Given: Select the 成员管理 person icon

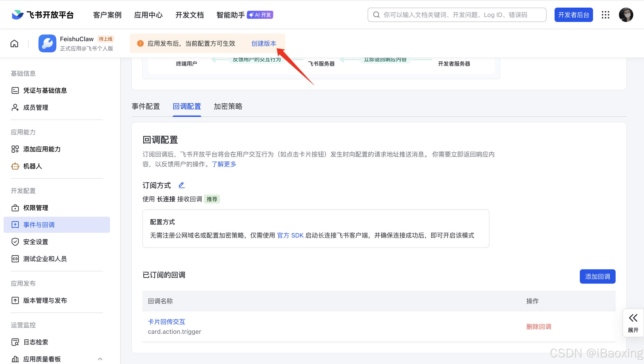Looking at the screenshot, I should [x=15, y=107].
